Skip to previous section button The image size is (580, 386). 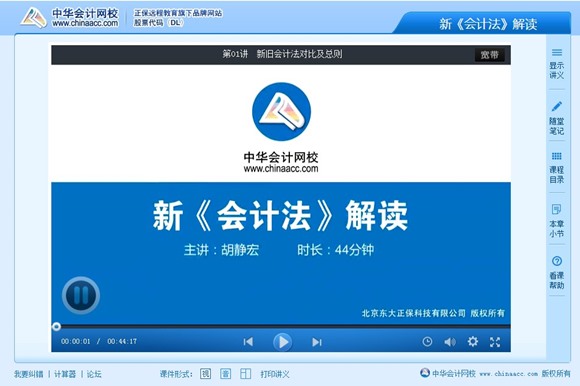tap(248, 342)
